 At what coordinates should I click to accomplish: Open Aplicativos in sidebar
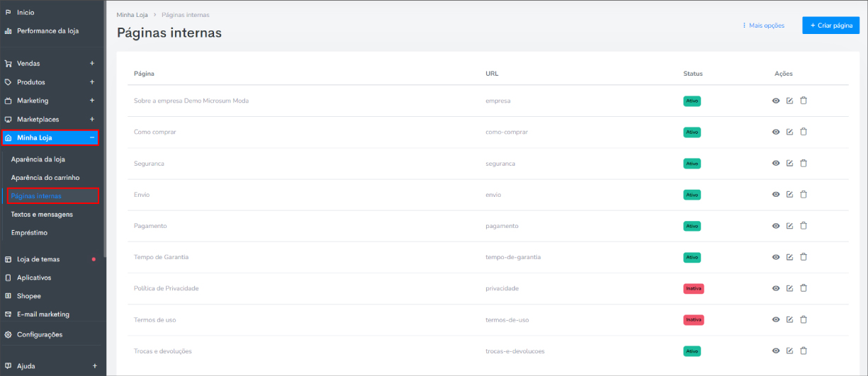pyautogui.click(x=34, y=278)
